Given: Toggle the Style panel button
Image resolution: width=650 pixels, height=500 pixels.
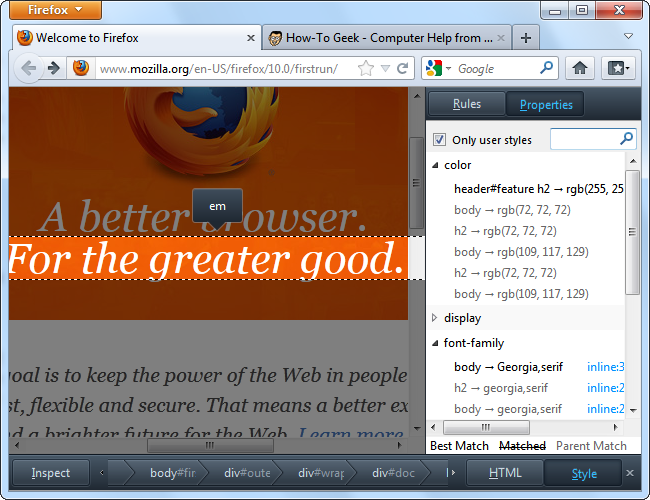Looking at the screenshot, I should pyautogui.click(x=584, y=473).
